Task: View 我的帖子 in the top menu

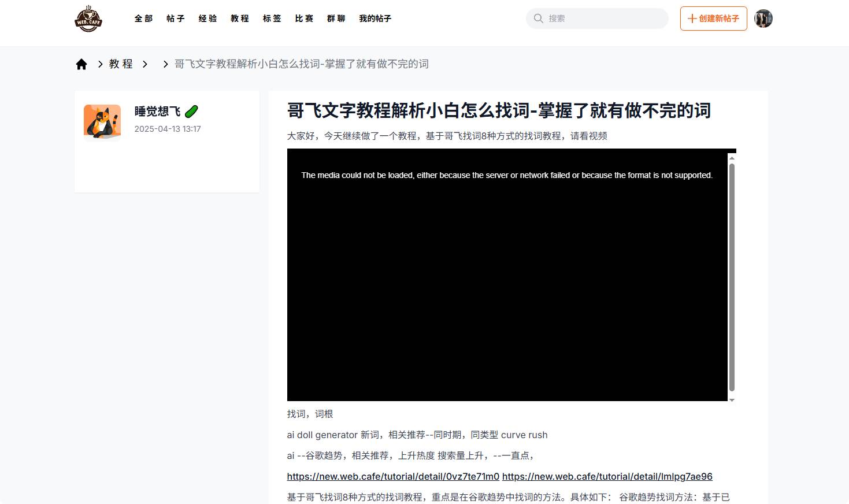Action: pos(375,18)
